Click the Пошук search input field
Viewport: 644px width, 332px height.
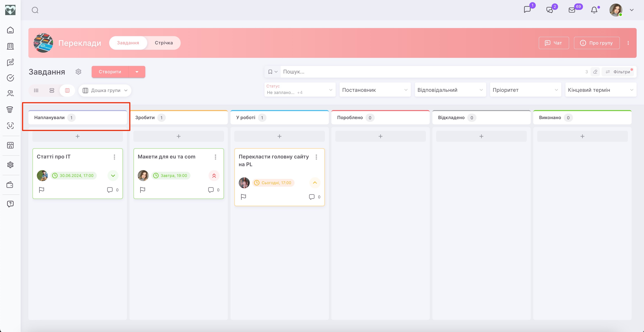tap(425, 72)
